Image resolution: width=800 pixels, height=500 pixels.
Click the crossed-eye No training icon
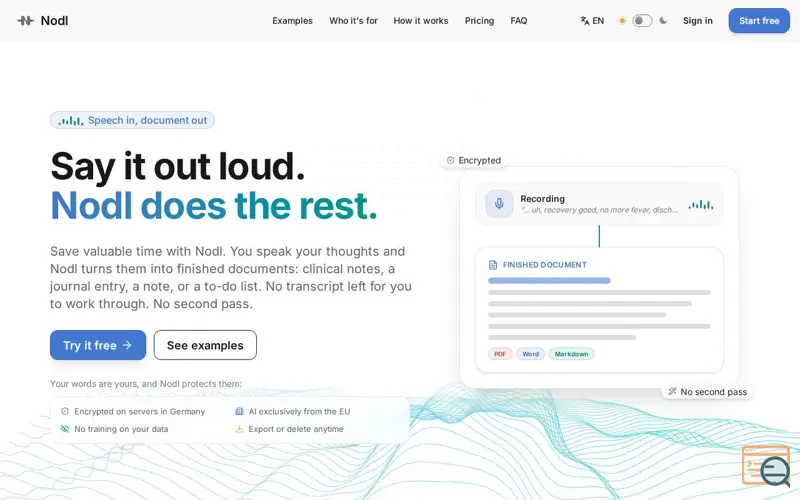(65, 429)
